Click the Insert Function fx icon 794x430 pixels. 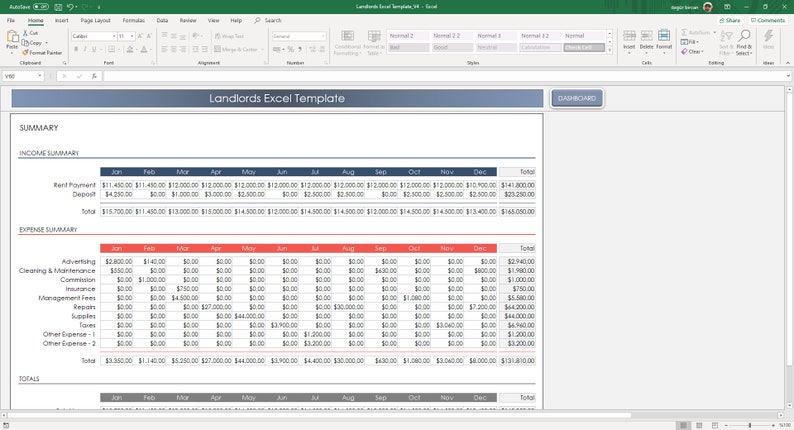[94, 76]
